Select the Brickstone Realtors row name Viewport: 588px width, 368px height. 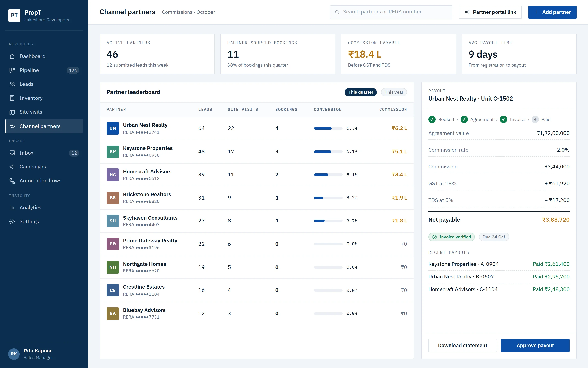coord(147,194)
